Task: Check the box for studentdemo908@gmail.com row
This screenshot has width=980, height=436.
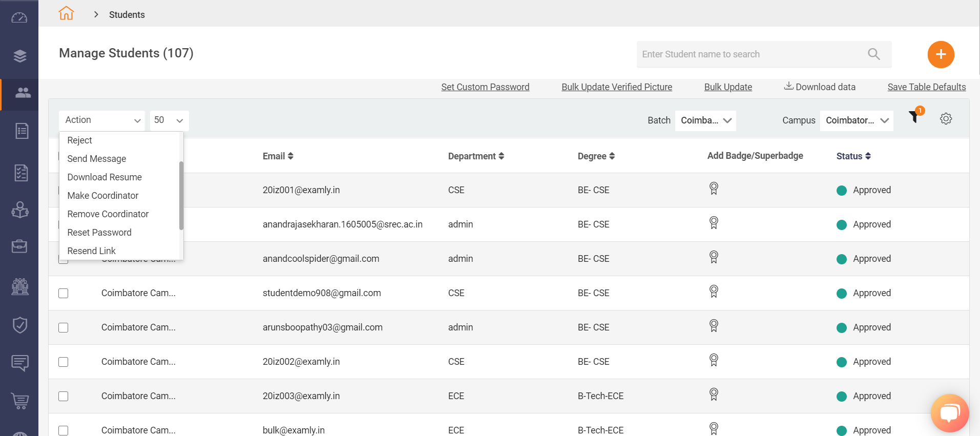Action: pos(64,293)
